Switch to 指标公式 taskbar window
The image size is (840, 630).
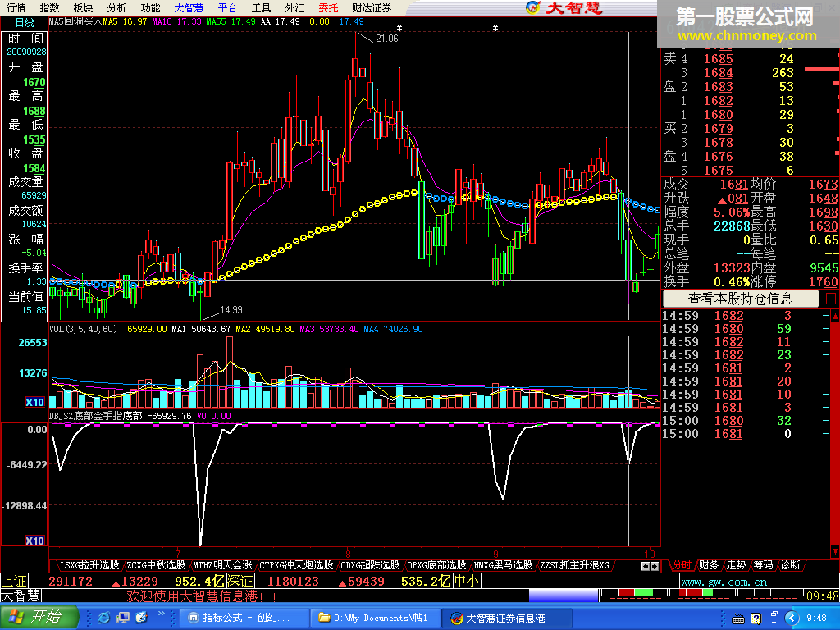coord(244,619)
